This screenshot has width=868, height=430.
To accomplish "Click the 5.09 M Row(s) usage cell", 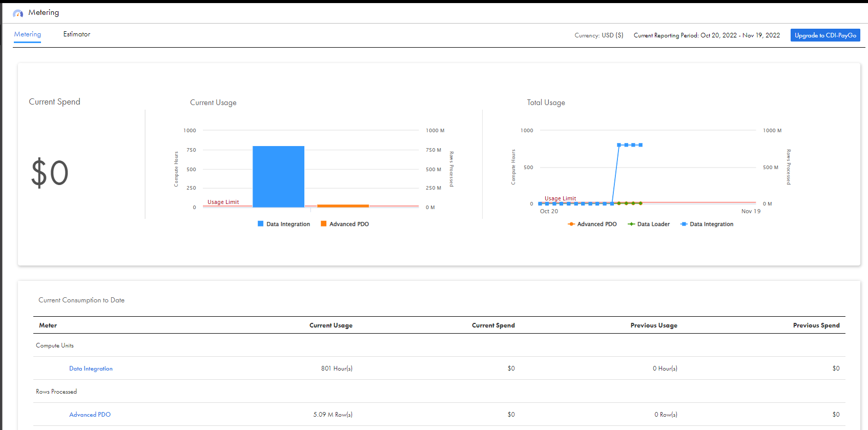I will [x=333, y=415].
